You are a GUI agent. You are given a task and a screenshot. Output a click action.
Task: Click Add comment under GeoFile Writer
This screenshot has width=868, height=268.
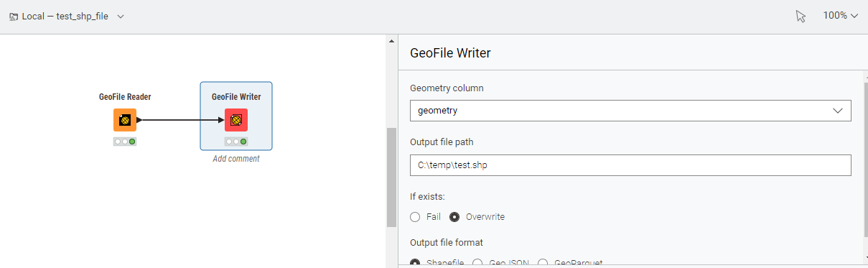(236, 159)
